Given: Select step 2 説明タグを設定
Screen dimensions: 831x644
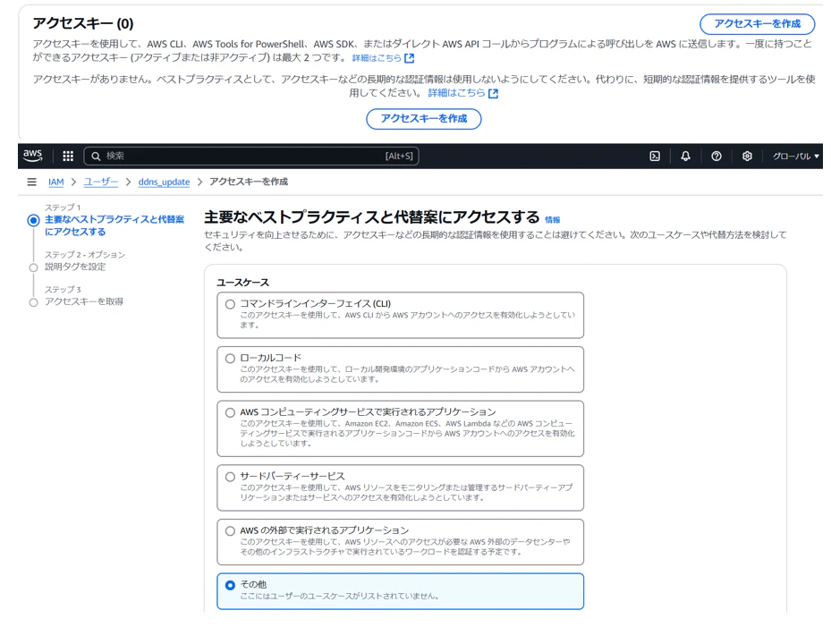Looking at the screenshot, I should [75, 267].
